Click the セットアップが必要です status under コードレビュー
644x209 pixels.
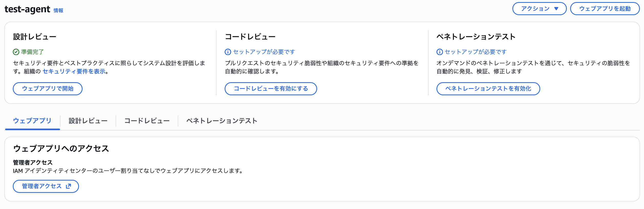pyautogui.click(x=264, y=52)
